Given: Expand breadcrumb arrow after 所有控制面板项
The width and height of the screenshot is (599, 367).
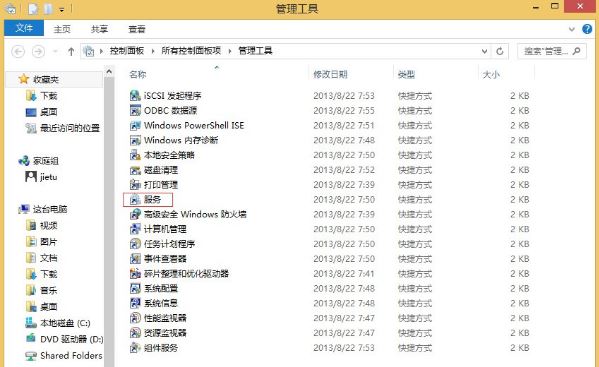Looking at the screenshot, I should pos(230,51).
